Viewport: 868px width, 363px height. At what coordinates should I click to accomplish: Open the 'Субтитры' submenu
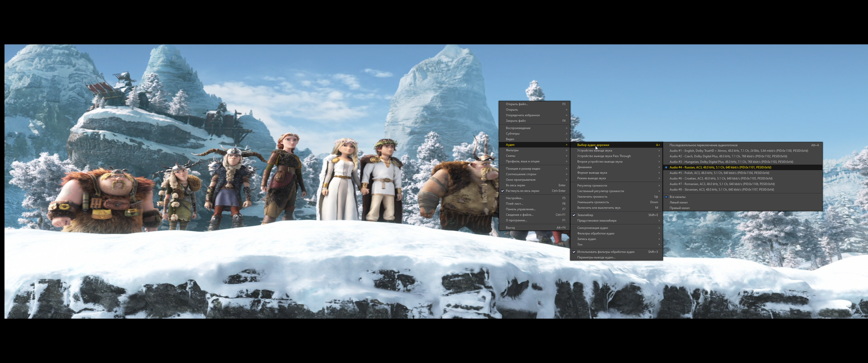point(534,134)
